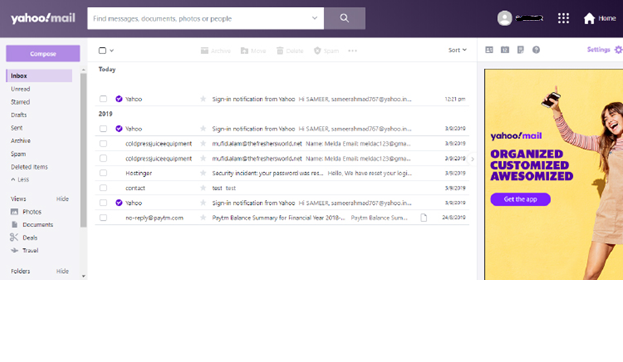
Task: Open Deleted Items folder
Action: click(x=29, y=167)
